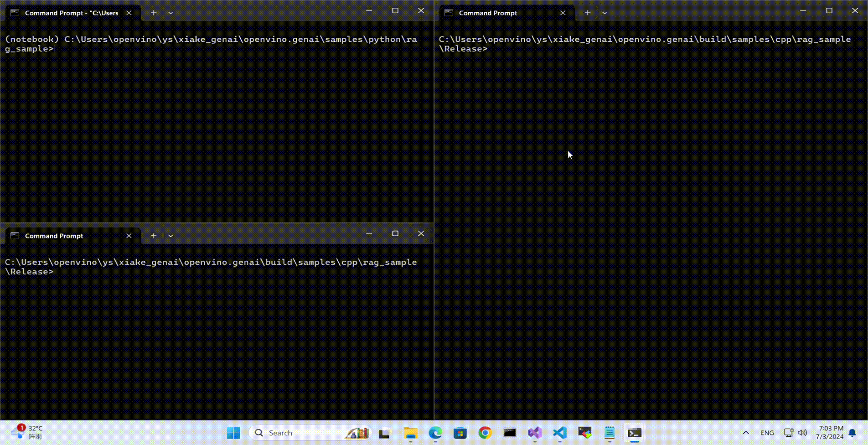868x445 pixels.
Task: Switch ENG input language indicator
Action: 767,433
